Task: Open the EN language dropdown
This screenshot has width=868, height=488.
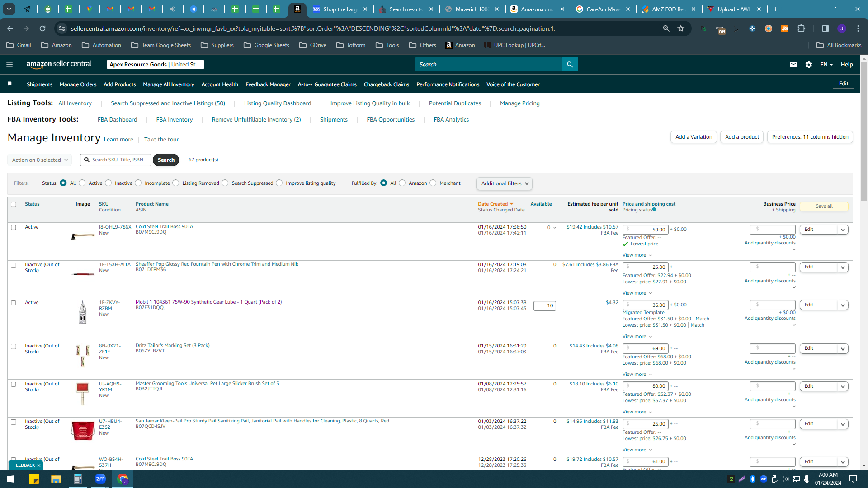Action: point(826,65)
